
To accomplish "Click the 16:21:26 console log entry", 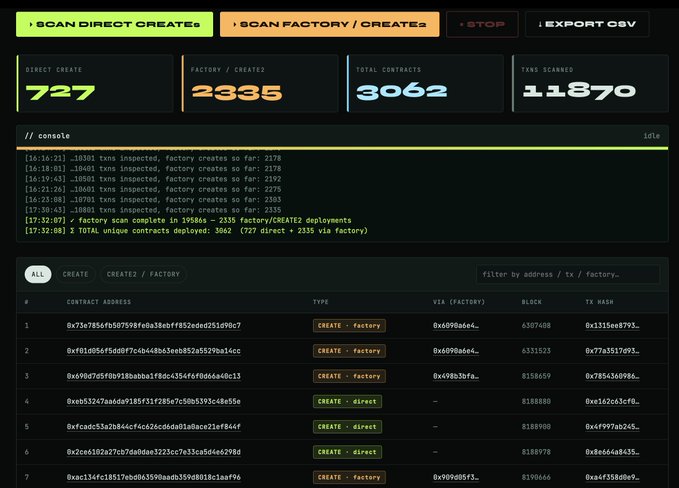I will 153,189.
